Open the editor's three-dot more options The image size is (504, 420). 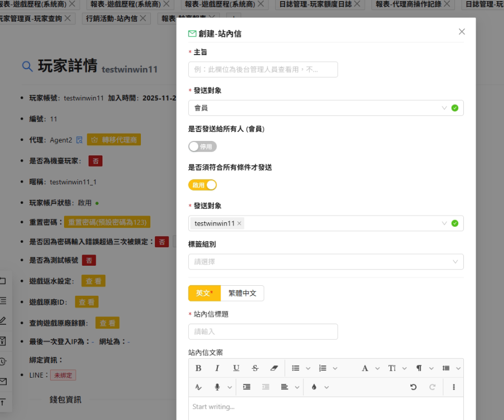coord(454,387)
